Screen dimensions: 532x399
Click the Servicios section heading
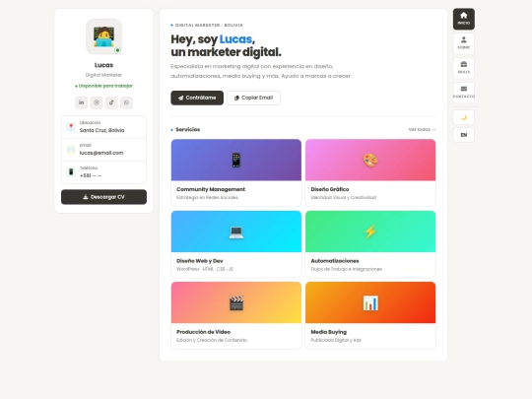(187, 129)
